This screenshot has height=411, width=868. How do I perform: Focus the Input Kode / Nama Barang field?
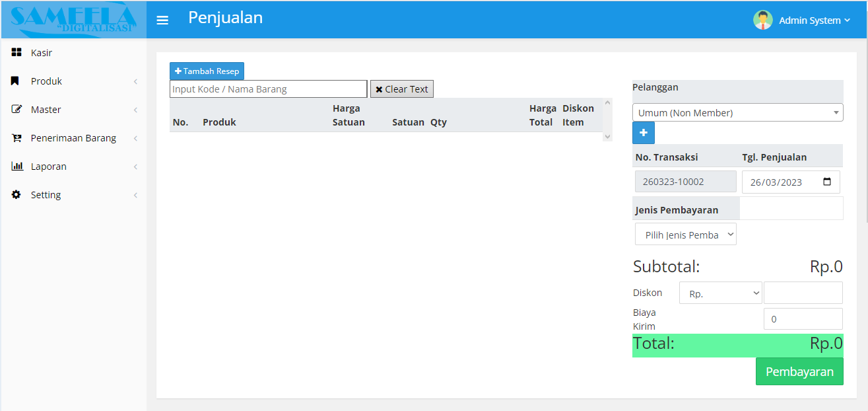(x=268, y=89)
